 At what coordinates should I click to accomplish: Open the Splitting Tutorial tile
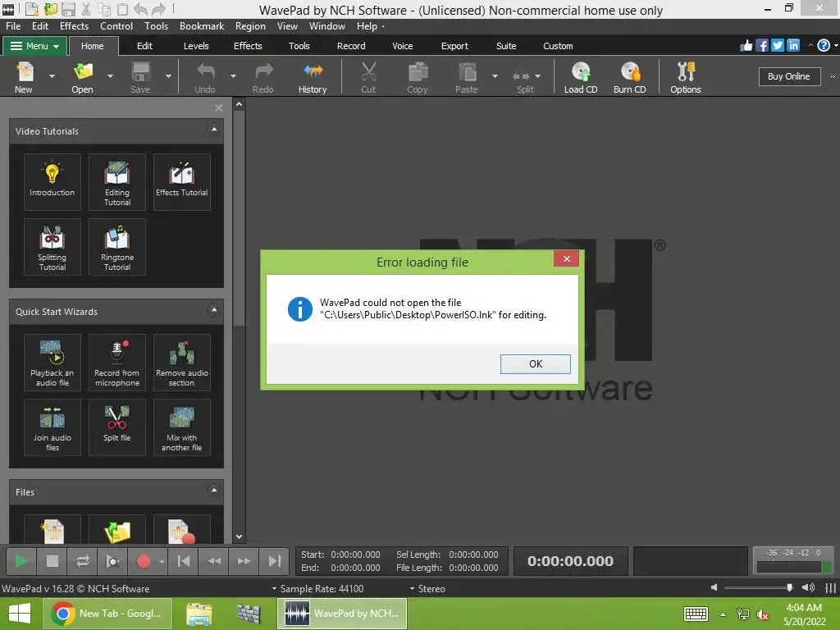52,246
